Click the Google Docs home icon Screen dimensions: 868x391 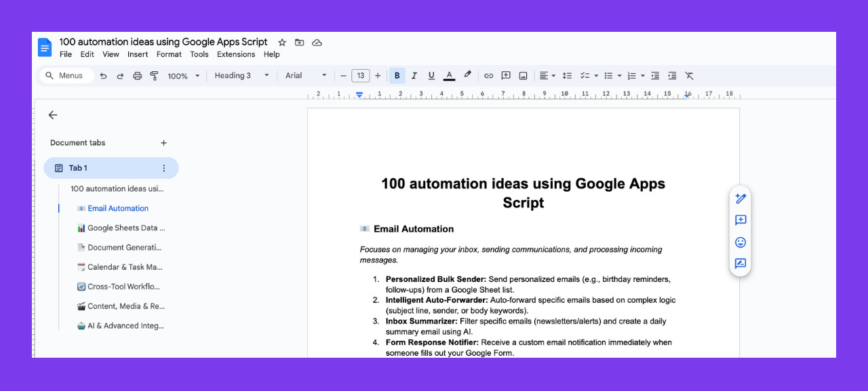(45, 47)
